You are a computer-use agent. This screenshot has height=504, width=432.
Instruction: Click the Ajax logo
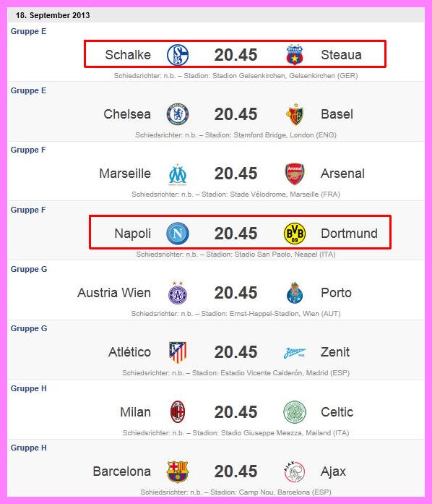click(295, 471)
